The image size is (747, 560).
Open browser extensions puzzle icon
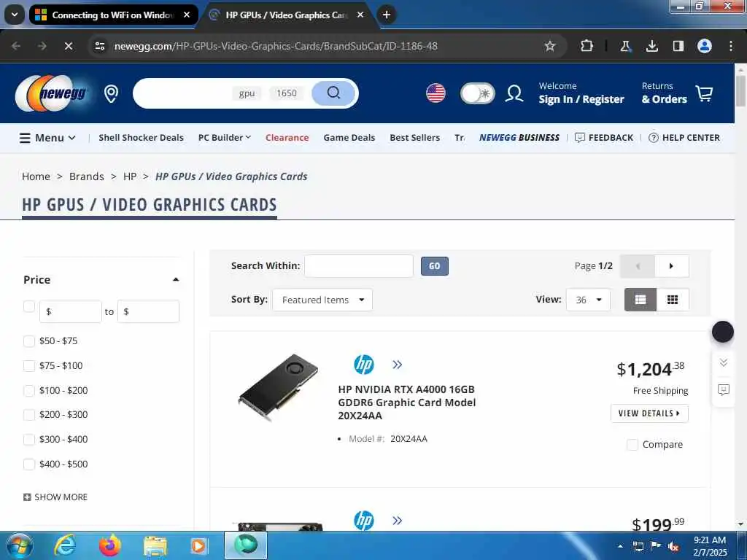(587, 46)
